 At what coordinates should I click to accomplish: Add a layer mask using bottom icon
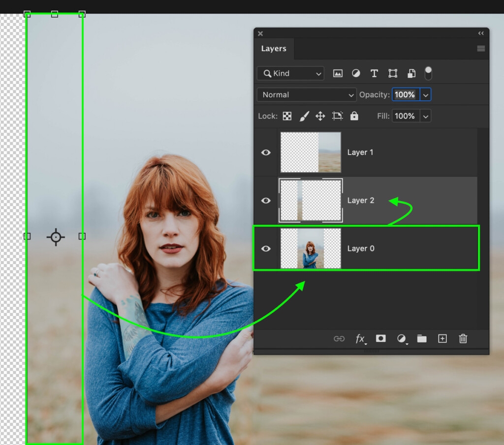pos(380,338)
